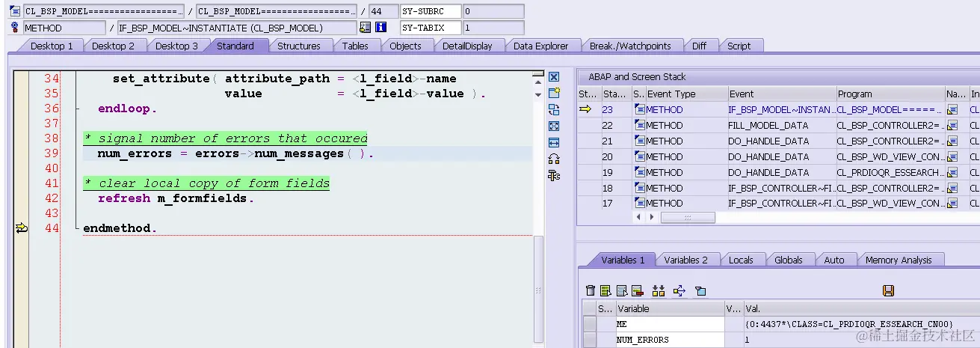Click the horizontal maximize icon in editor sidebar
This screenshot has width=980, height=348.
coord(554,143)
